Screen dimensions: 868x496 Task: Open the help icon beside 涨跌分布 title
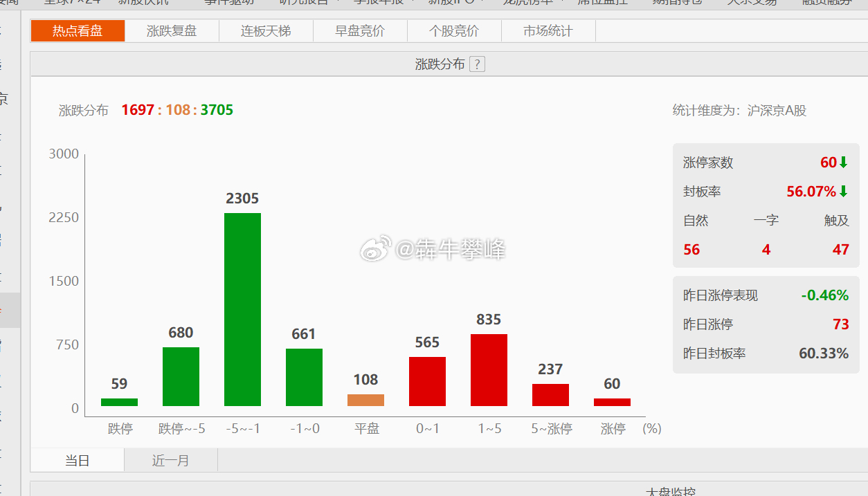click(477, 64)
